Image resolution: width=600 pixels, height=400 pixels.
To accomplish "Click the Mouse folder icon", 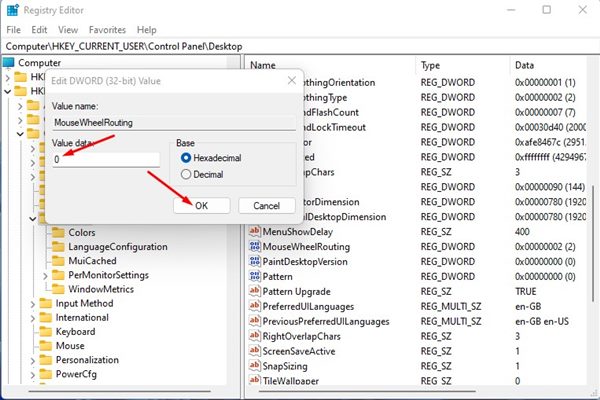I will 46,346.
